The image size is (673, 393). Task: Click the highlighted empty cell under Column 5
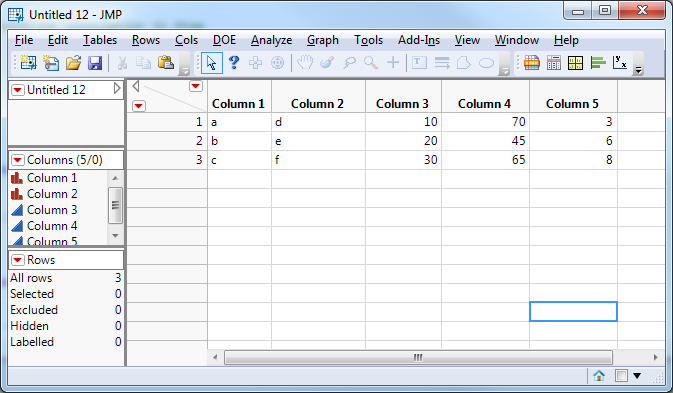573,311
